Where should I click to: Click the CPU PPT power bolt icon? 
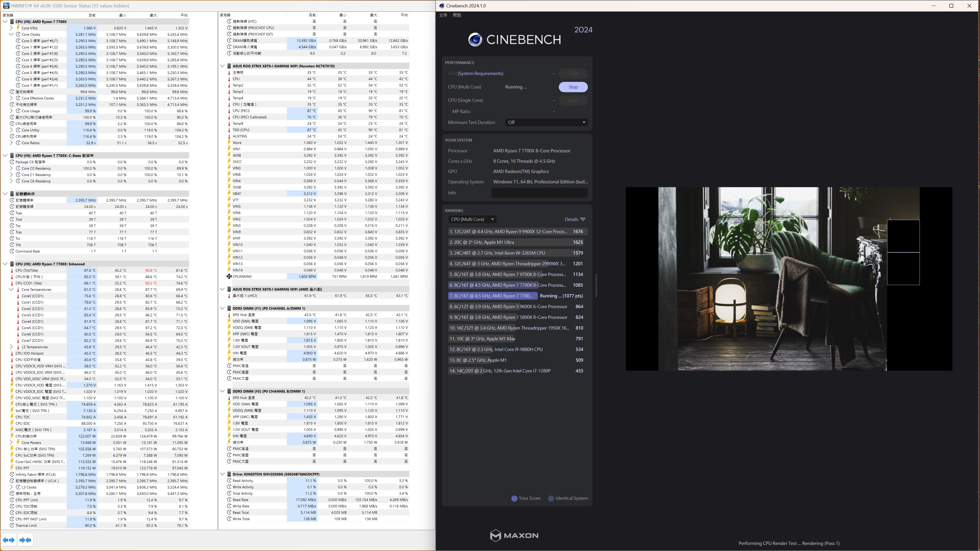12,468
